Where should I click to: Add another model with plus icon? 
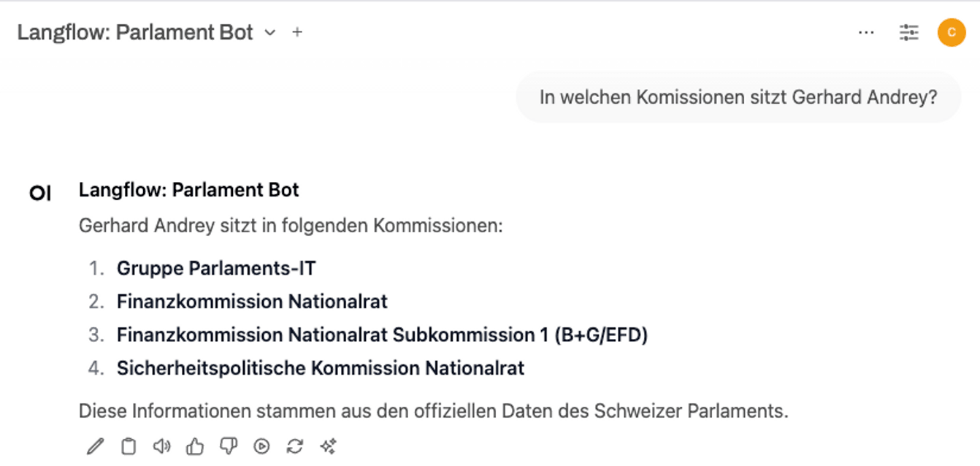[x=297, y=32]
